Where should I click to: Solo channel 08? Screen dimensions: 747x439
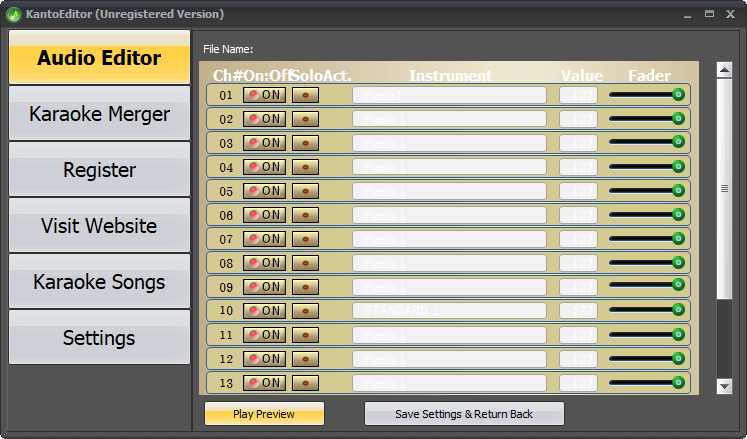click(305, 263)
